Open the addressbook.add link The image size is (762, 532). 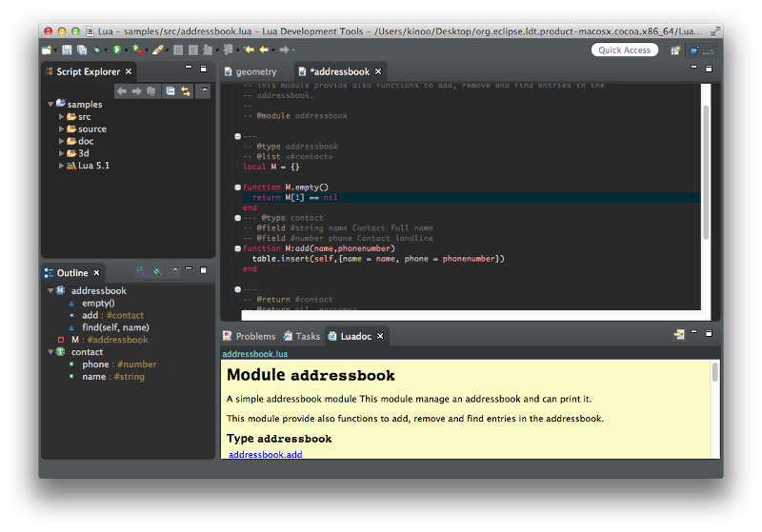[266, 454]
